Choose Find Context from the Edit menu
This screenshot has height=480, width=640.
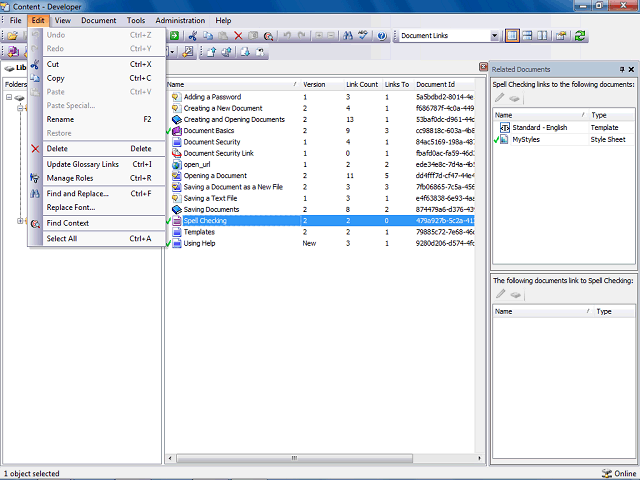97,223
